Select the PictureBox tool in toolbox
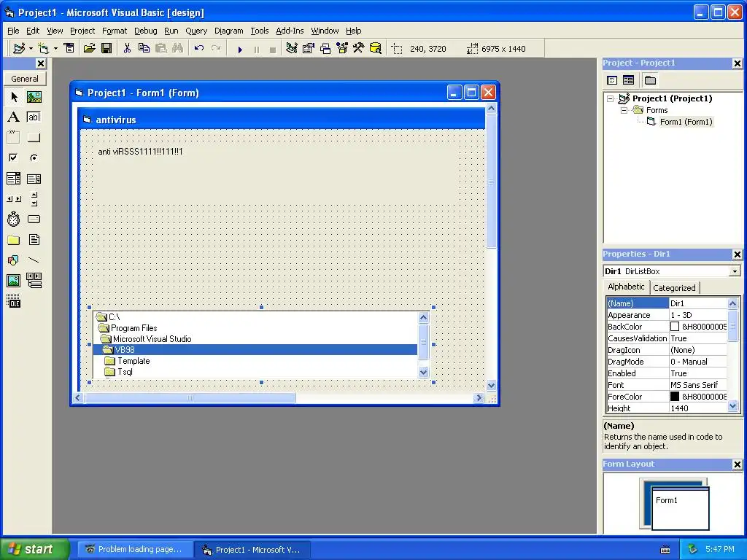Image resolution: width=747 pixels, height=560 pixels. tap(34, 97)
